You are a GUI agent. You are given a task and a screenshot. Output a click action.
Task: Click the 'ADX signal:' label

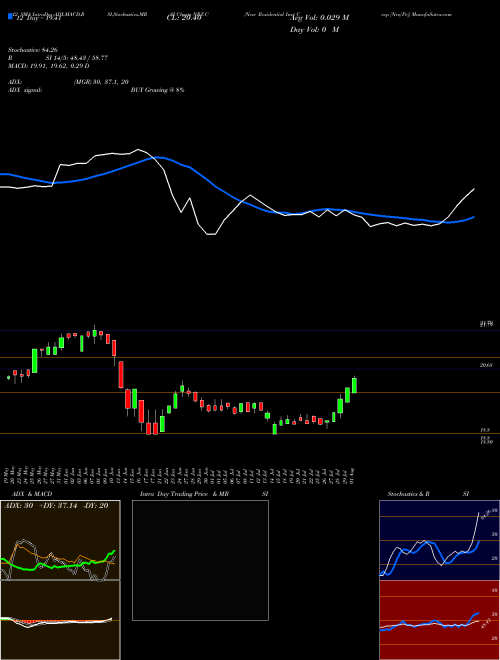(25, 90)
